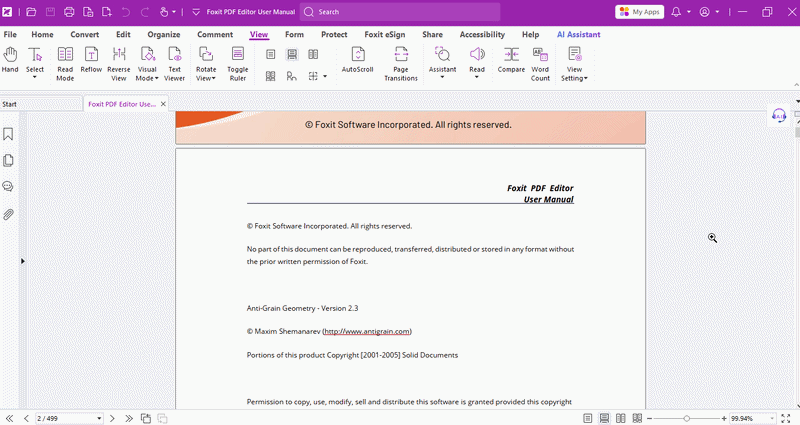
Task: Print the document from title bar
Action: (69, 12)
